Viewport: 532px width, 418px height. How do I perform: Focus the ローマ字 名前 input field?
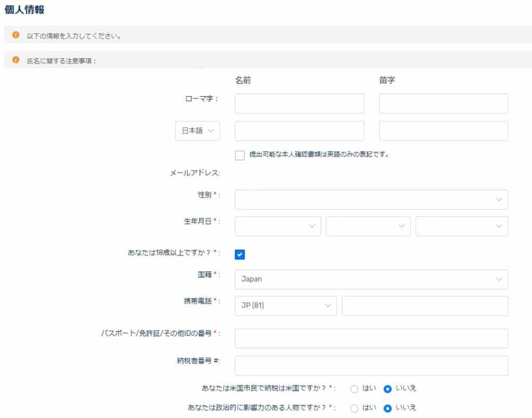pyautogui.click(x=299, y=103)
